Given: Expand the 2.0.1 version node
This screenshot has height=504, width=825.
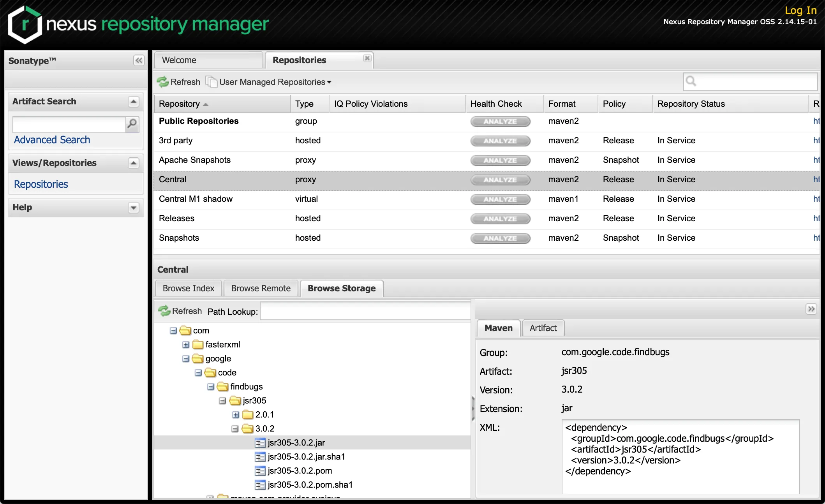Looking at the screenshot, I should (x=236, y=415).
